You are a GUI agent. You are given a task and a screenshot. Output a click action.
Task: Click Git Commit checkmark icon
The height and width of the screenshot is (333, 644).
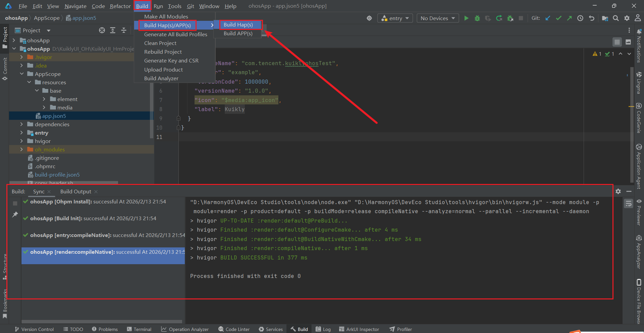558,18
